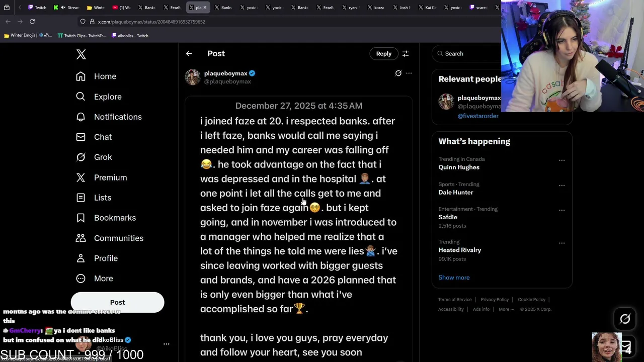Viewport: 644px width, 362px height.
Task: Close the active plaqueboymax tab
Action: click(x=205, y=8)
